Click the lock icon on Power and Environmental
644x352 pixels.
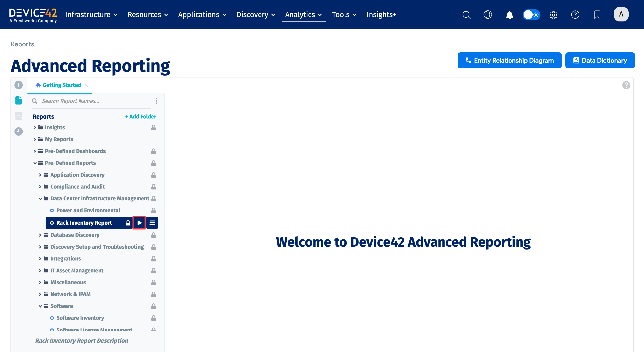pyautogui.click(x=153, y=210)
